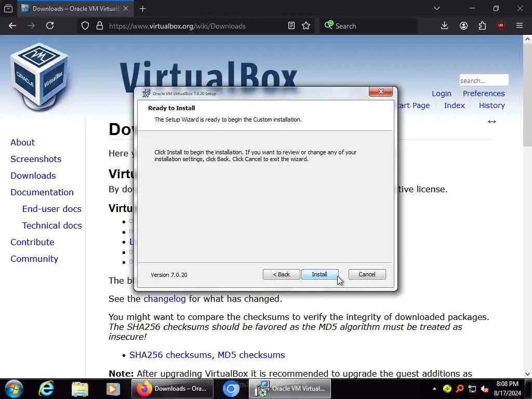Open the History link

[x=491, y=105]
